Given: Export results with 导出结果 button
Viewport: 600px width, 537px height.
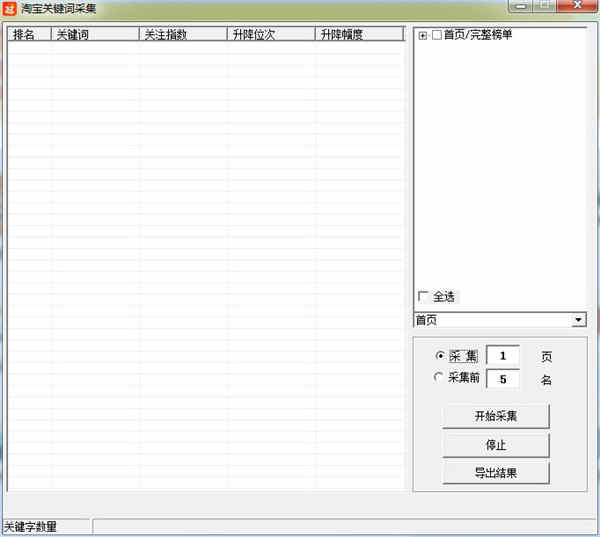Looking at the screenshot, I should [x=496, y=473].
